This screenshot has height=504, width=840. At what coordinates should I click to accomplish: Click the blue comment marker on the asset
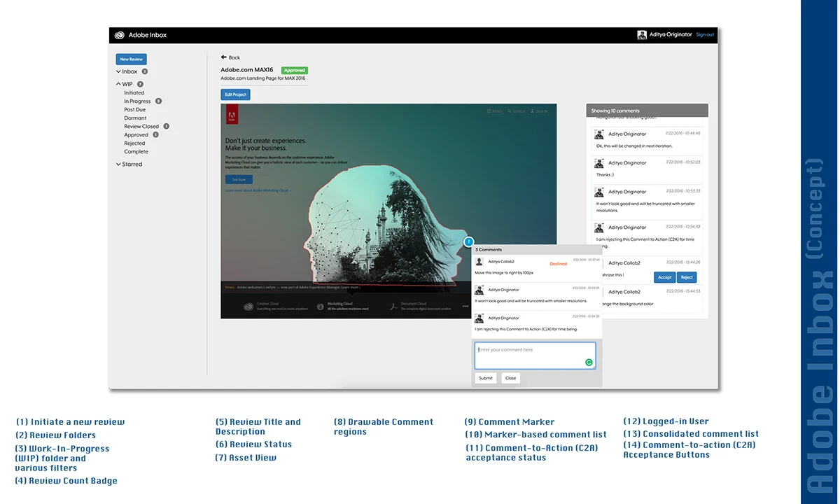click(468, 242)
